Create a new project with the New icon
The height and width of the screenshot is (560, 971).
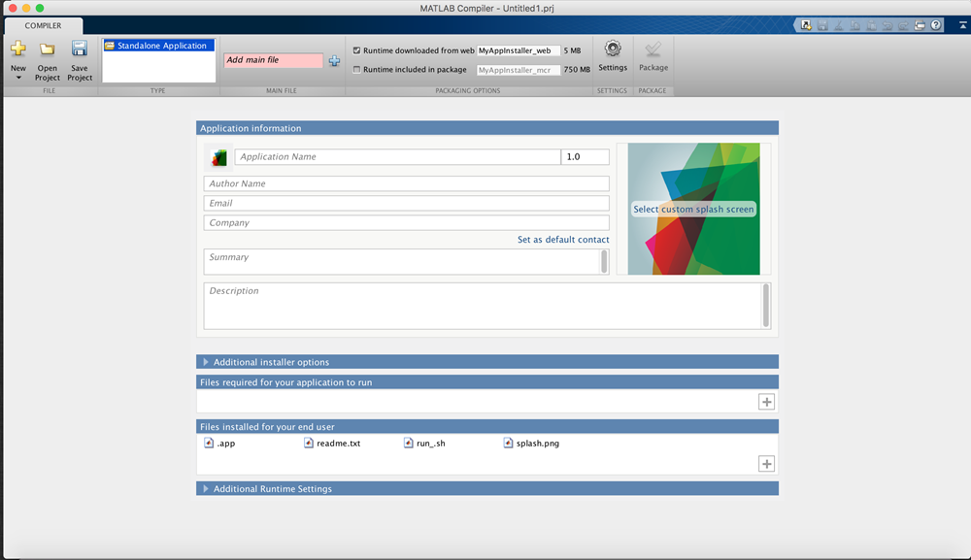pos(17,49)
